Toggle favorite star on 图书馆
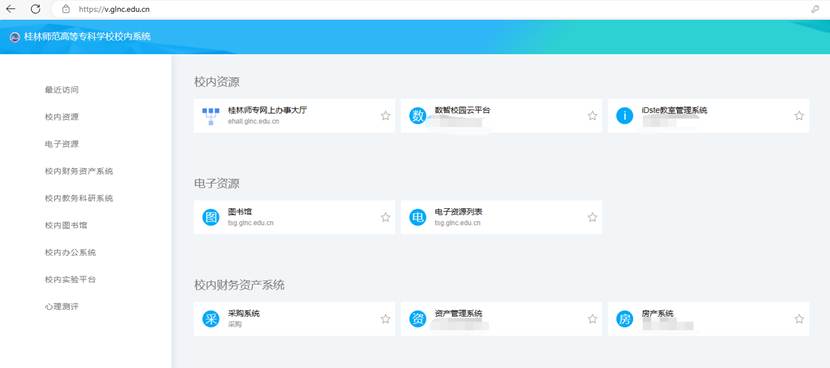This screenshot has height=368, width=830. pos(385,217)
